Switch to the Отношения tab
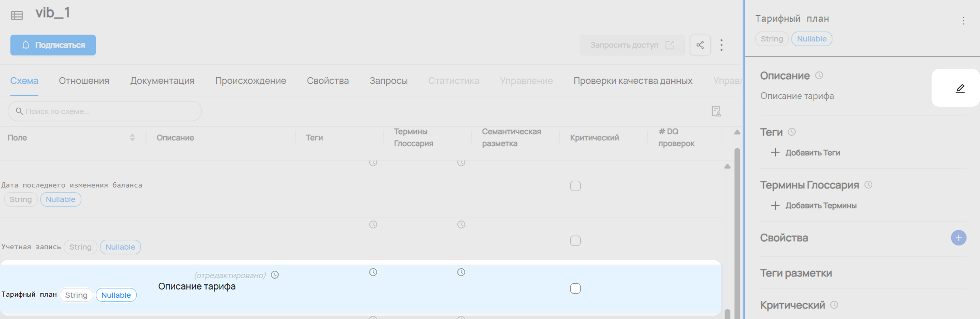The width and height of the screenshot is (980, 319). point(84,81)
